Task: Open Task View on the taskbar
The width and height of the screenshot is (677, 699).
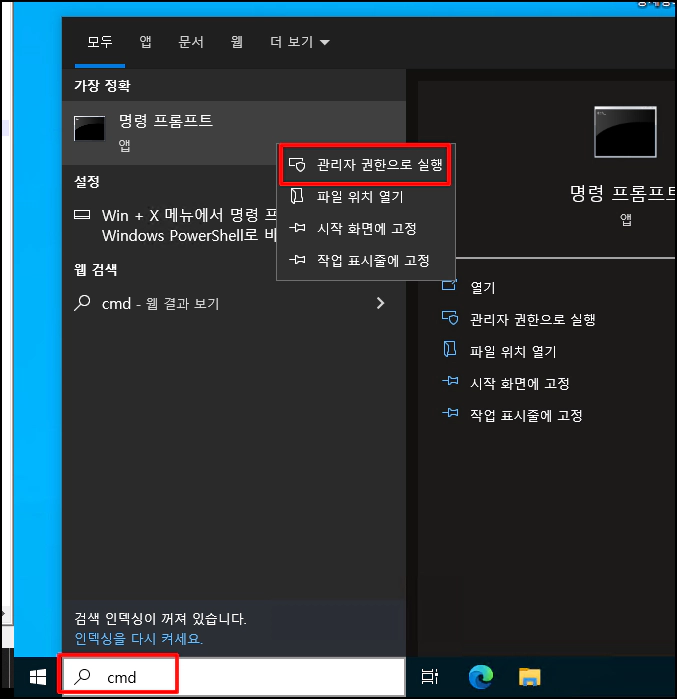Action: click(430, 677)
